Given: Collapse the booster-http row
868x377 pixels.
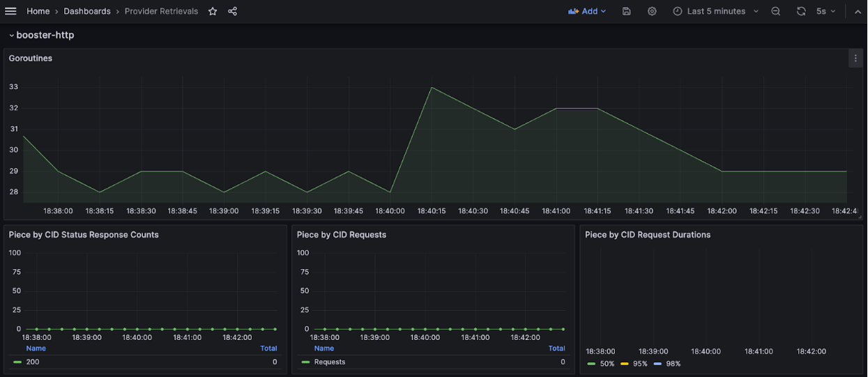Looking at the screenshot, I should pyautogui.click(x=42, y=35).
